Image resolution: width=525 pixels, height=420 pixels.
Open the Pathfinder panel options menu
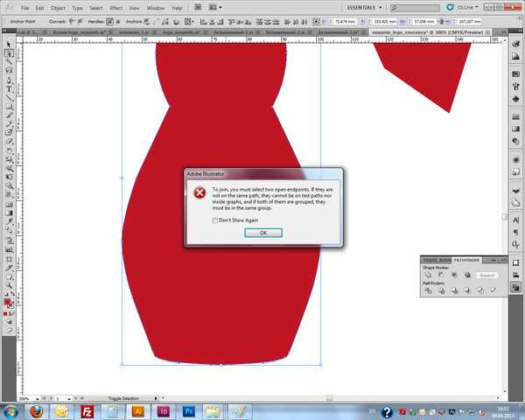504,260
